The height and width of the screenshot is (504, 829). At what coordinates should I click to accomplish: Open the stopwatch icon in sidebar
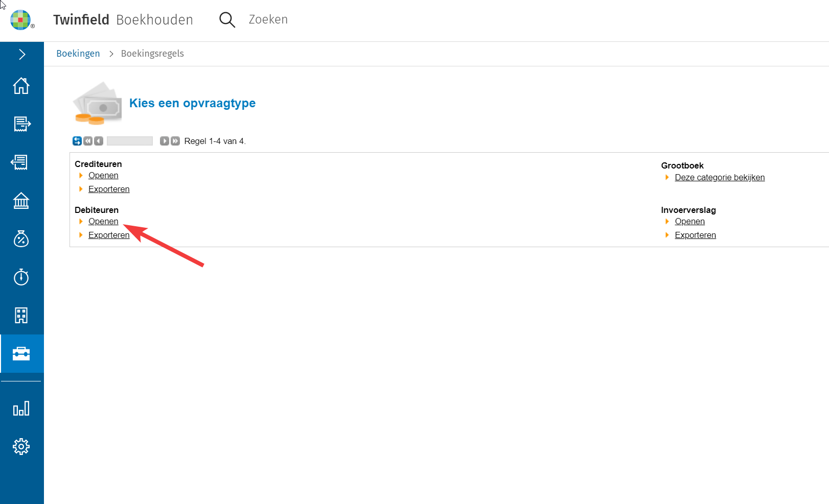click(x=21, y=277)
